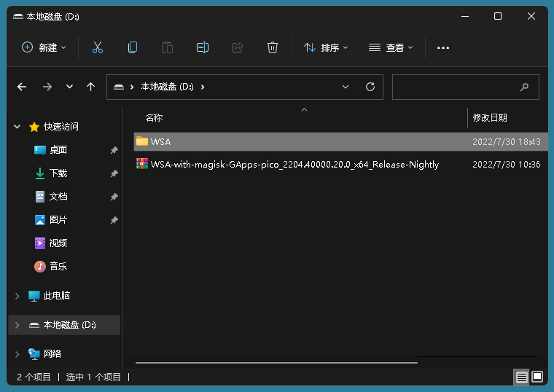Open the 排序 (Sort) dropdown
This screenshot has height=392, width=554.
[x=326, y=47]
